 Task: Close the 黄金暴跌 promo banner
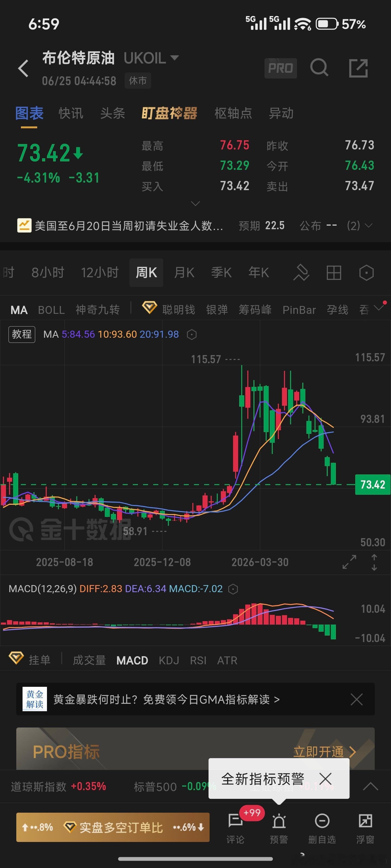tap(357, 700)
